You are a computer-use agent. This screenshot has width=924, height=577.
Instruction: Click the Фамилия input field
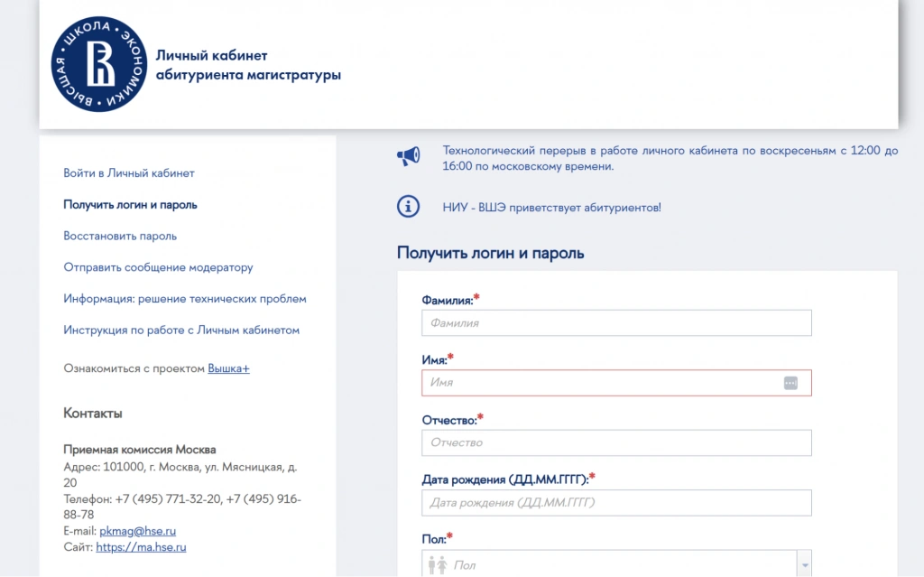tap(616, 322)
